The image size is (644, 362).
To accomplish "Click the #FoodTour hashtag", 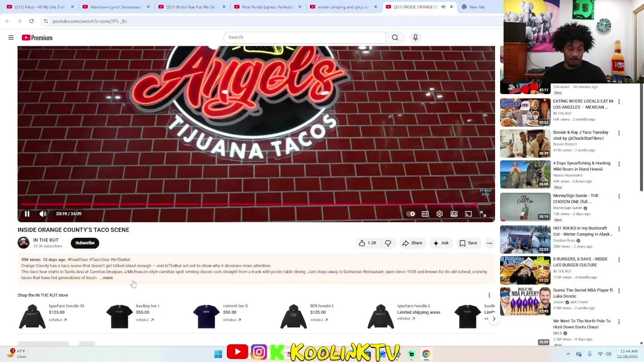I will pos(78,259).
